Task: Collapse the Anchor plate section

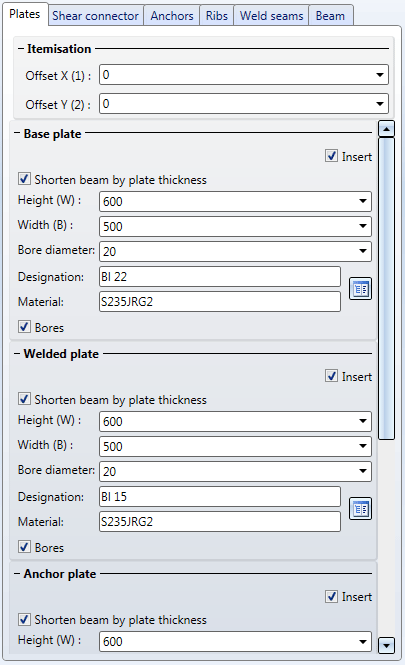Action: coord(17,574)
